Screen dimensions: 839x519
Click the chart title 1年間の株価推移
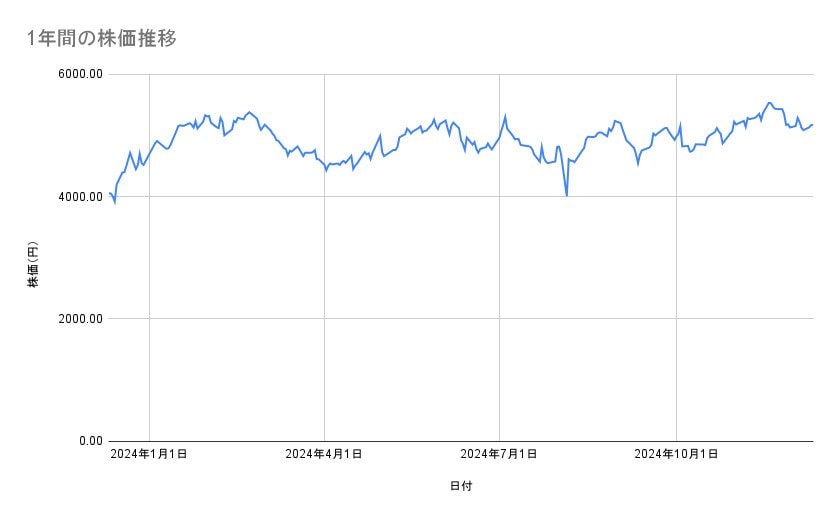point(103,39)
